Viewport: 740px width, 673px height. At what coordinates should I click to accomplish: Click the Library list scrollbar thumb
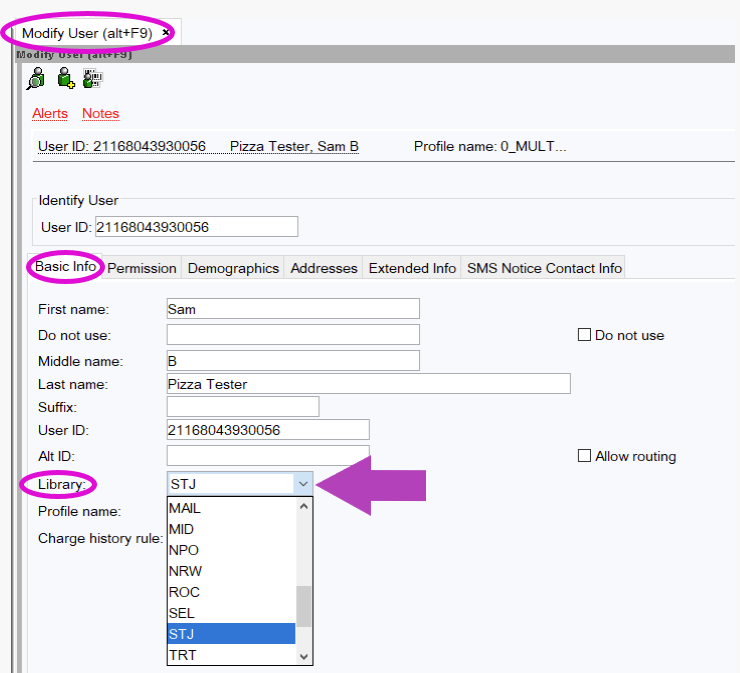click(304, 606)
